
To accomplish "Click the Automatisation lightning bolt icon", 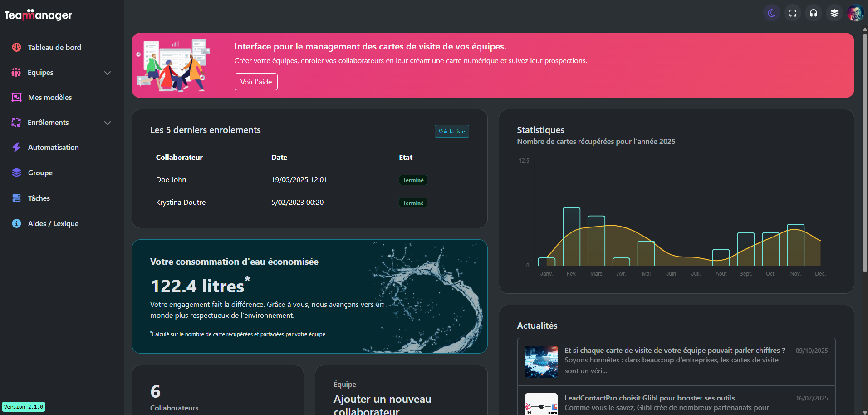I will [16, 147].
